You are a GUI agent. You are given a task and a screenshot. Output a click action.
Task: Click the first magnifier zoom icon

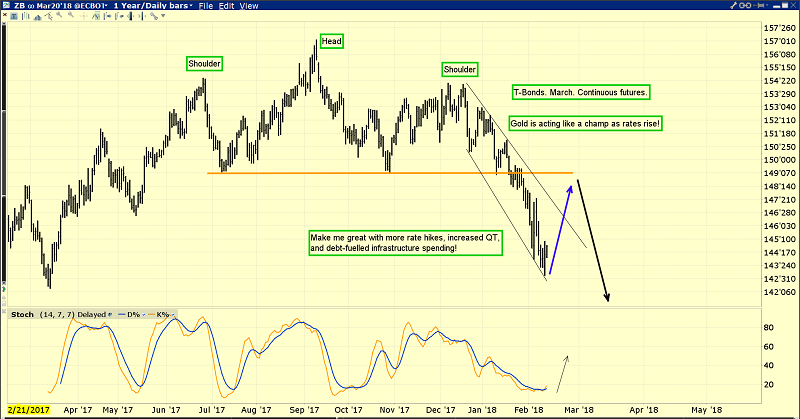(x=59, y=15)
